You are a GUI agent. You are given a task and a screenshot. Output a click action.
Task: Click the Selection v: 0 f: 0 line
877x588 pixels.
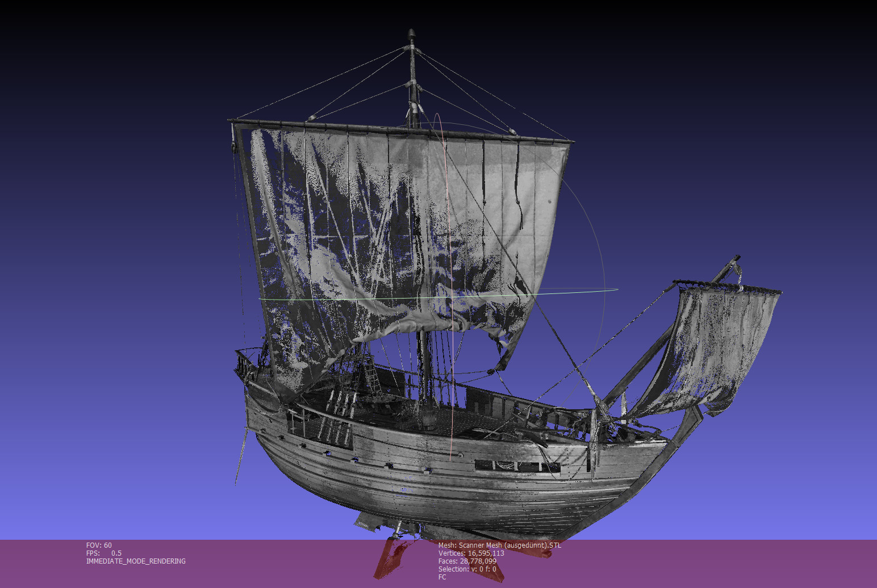(x=467, y=569)
